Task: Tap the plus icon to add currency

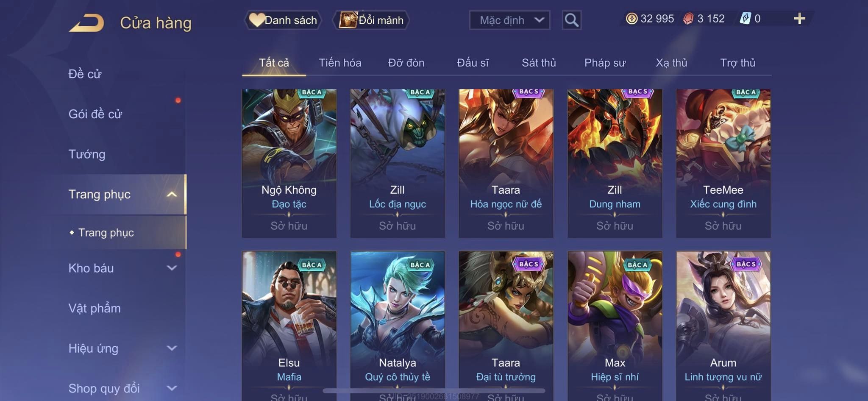Action: tap(799, 19)
